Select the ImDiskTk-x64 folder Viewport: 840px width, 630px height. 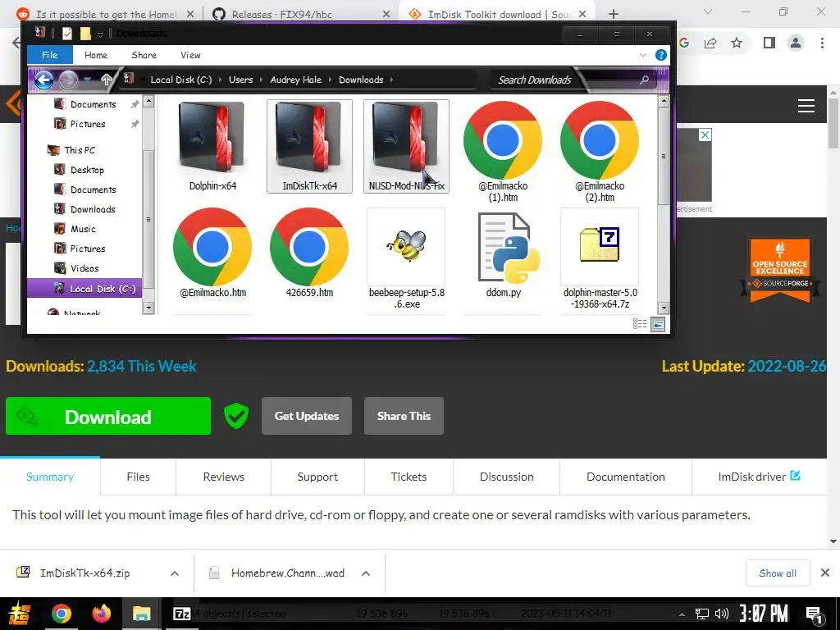point(309,146)
